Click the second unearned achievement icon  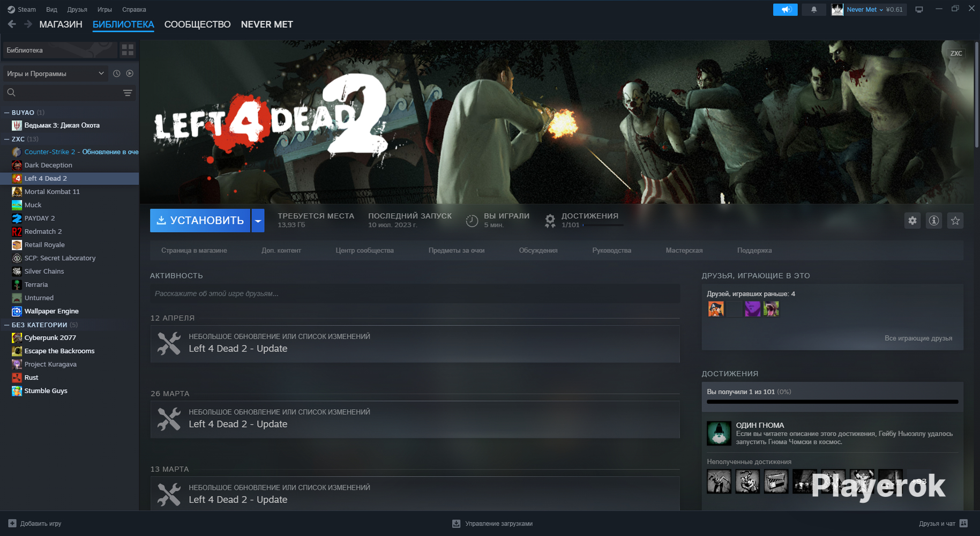point(747,481)
